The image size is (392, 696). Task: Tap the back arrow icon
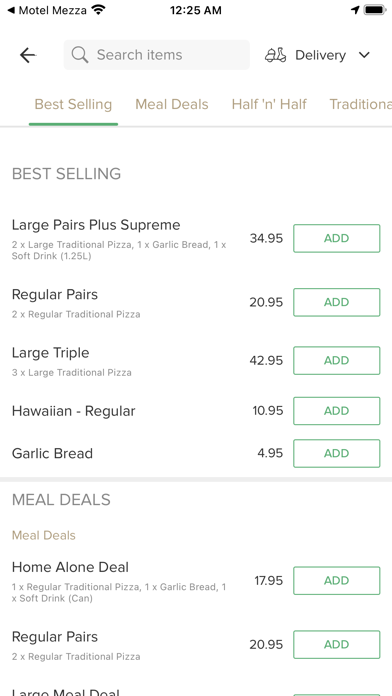point(28,55)
